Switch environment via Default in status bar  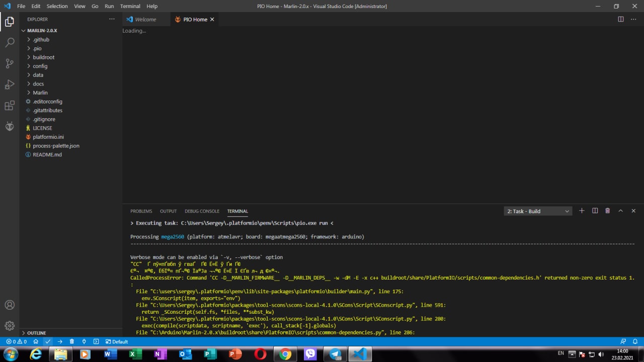tap(117, 341)
